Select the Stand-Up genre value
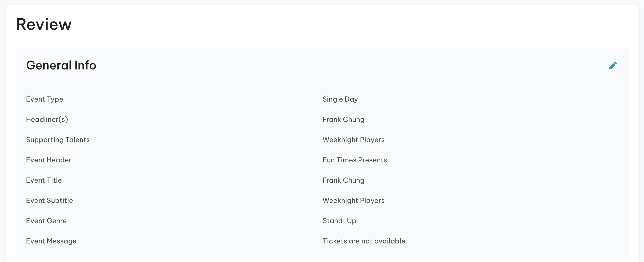Viewport: 644px width, 262px height. [339, 220]
